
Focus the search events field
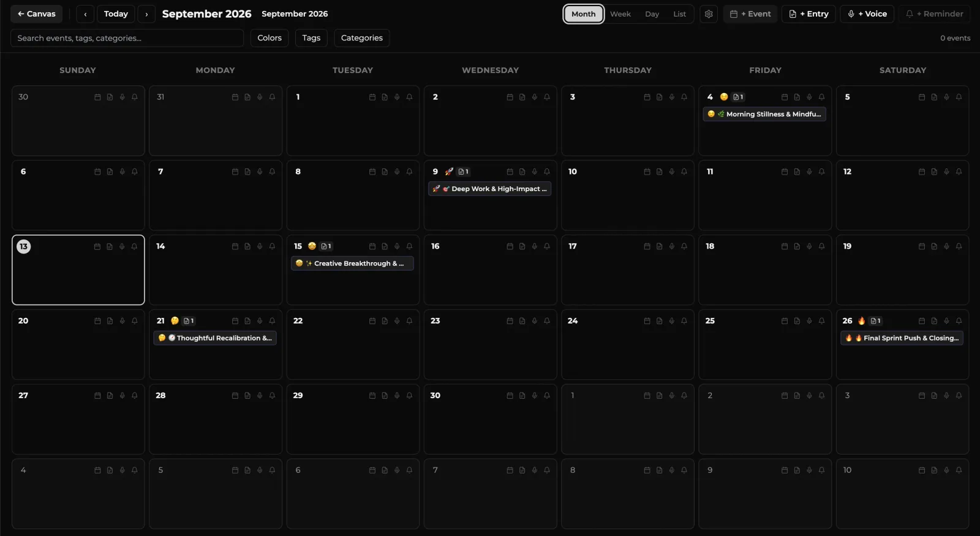(x=127, y=38)
